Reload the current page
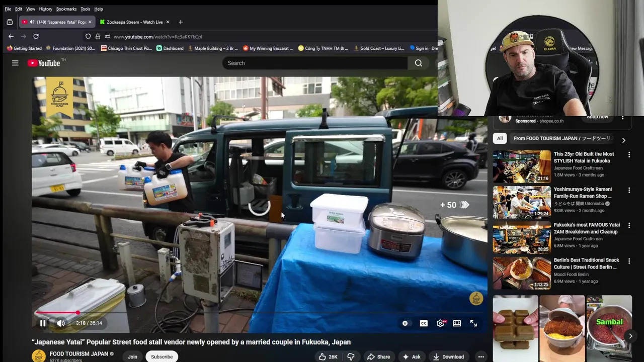 pyautogui.click(x=36, y=36)
